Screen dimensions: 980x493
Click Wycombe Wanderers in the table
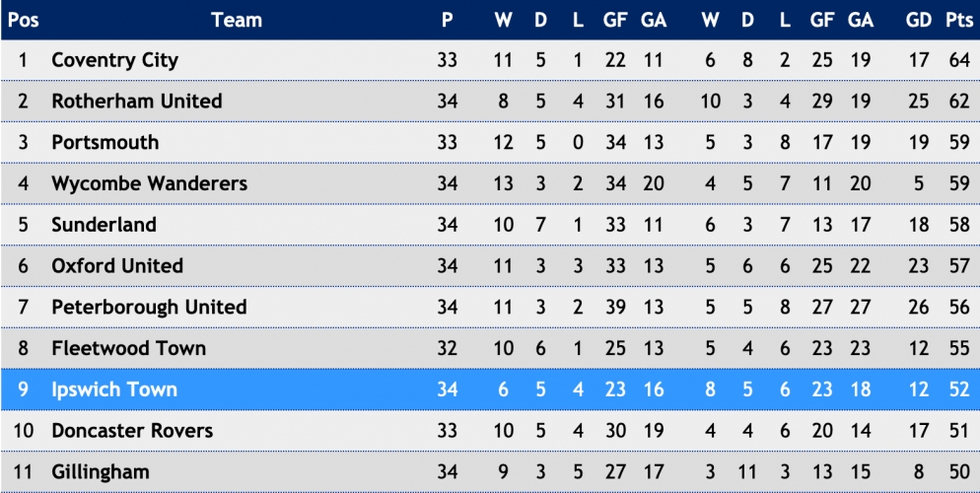(x=150, y=183)
